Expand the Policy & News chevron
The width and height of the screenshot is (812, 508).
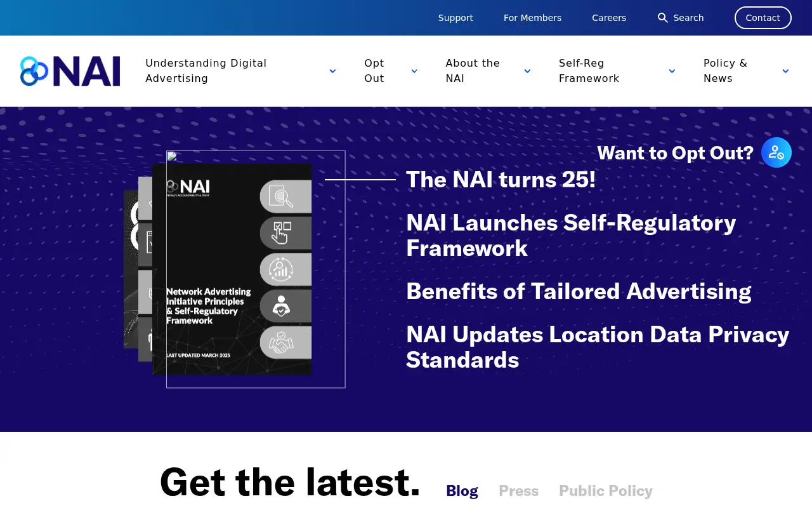click(x=785, y=71)
